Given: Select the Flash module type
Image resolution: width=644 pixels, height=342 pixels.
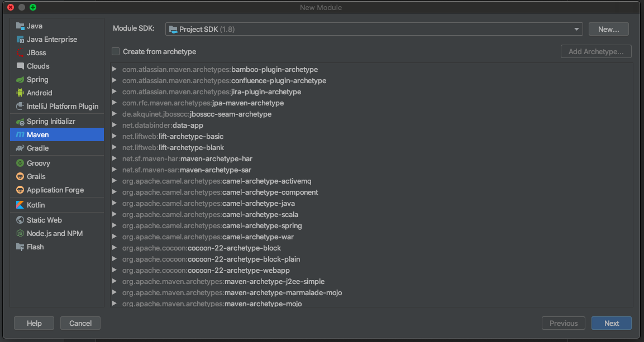Looking at the screenshot, I should [x=56, y=247].
